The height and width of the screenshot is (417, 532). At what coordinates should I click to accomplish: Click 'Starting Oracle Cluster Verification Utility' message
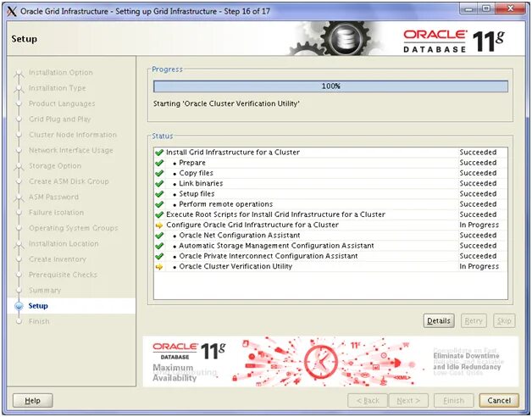coord(226,103)
